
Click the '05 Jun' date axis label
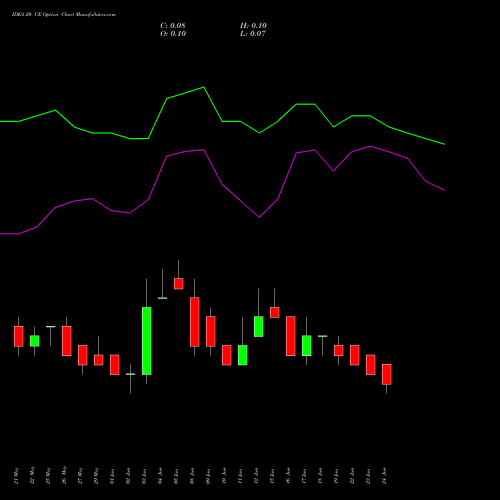(177, 477)
